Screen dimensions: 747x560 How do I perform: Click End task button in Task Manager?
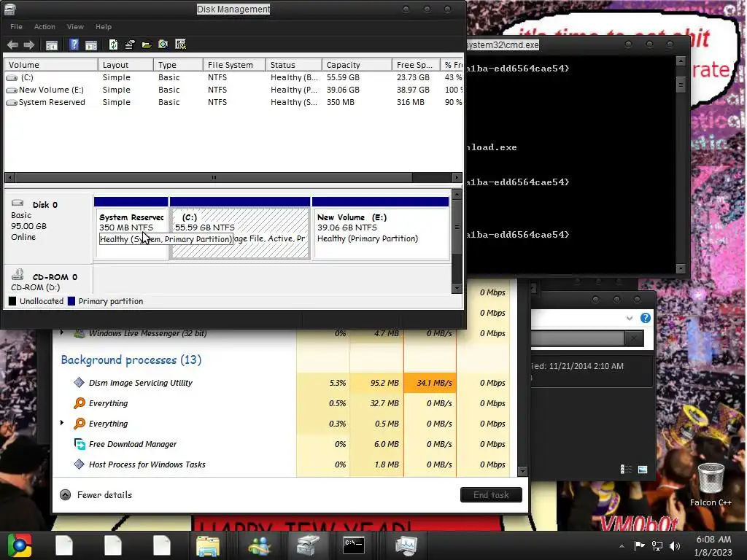point(491,495)
